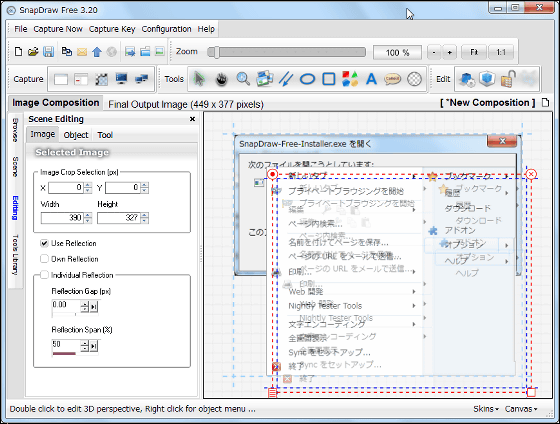560x424 pixels.
Task: Open the Browse side tab
Action: pos(15,130)
